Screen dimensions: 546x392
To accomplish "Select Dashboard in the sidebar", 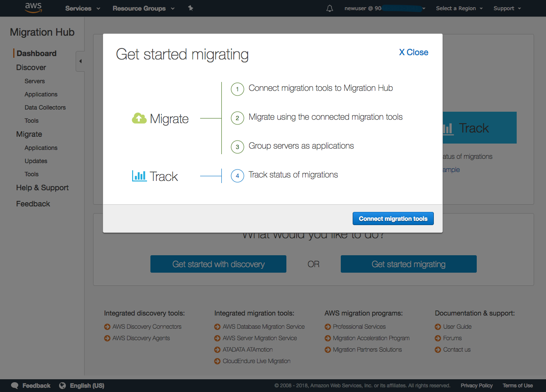I will coord(37,54).
